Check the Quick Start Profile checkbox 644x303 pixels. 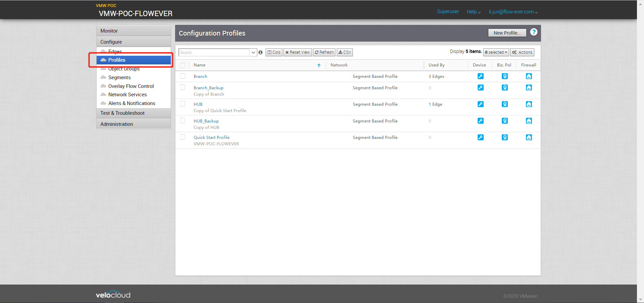[182, 137]
